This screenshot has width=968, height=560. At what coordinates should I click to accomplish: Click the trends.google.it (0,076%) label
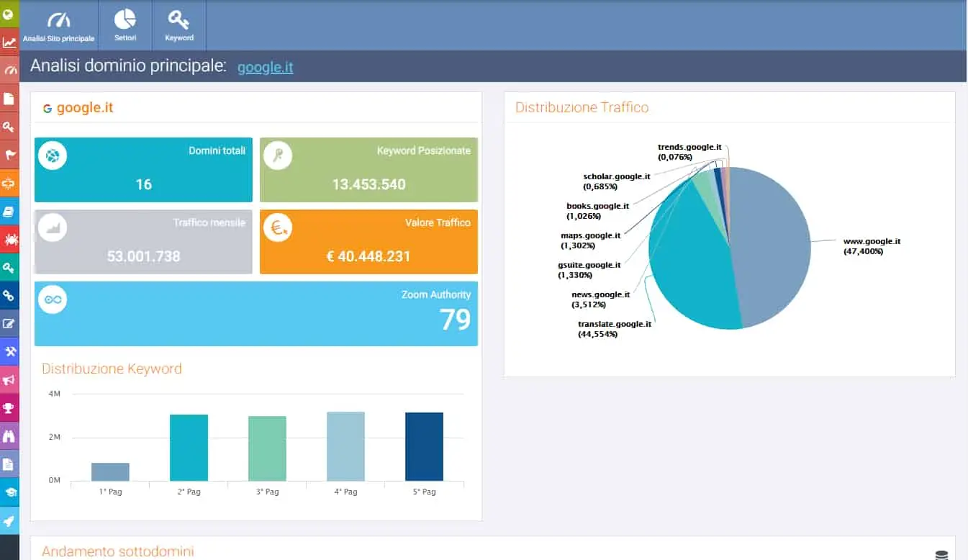(689, 152)
